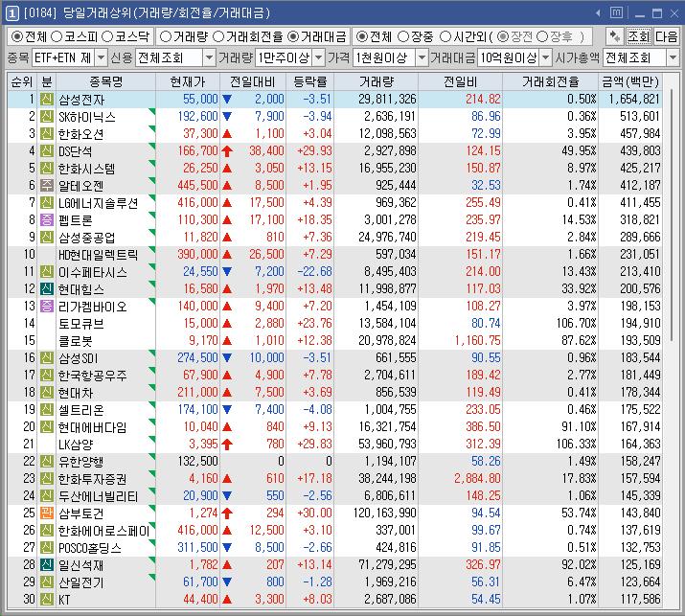The width and height of the screenshot is (685, 616).
Task: Click the 신 badge icon for 한화오션
Action: 47,134
